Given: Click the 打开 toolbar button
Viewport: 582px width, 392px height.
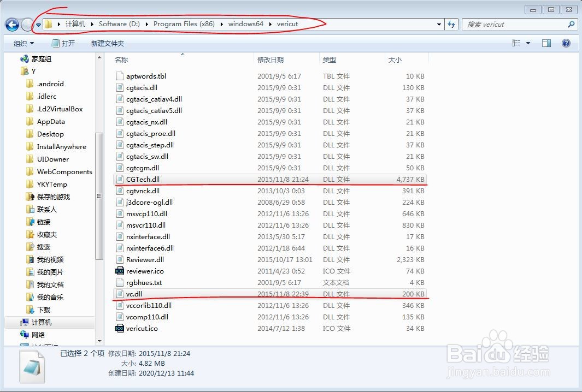Looking at the screenshot, I should click(x=63, y=43).
